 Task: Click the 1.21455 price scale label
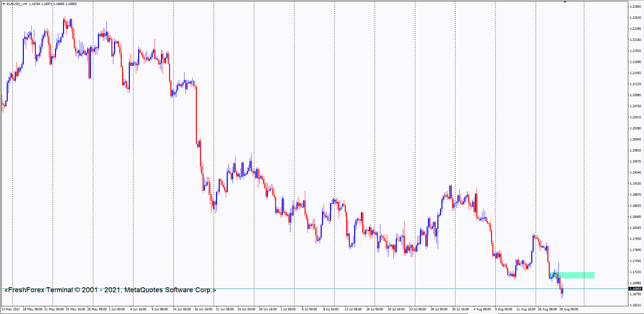coord(635,73)
